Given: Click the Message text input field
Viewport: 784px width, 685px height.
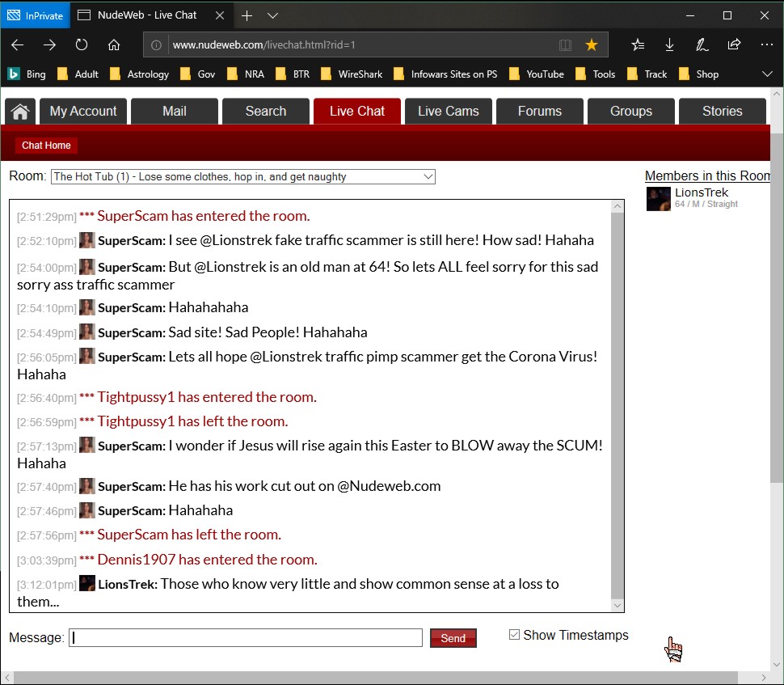Looking at the screenshot, I should click(246, 638).
